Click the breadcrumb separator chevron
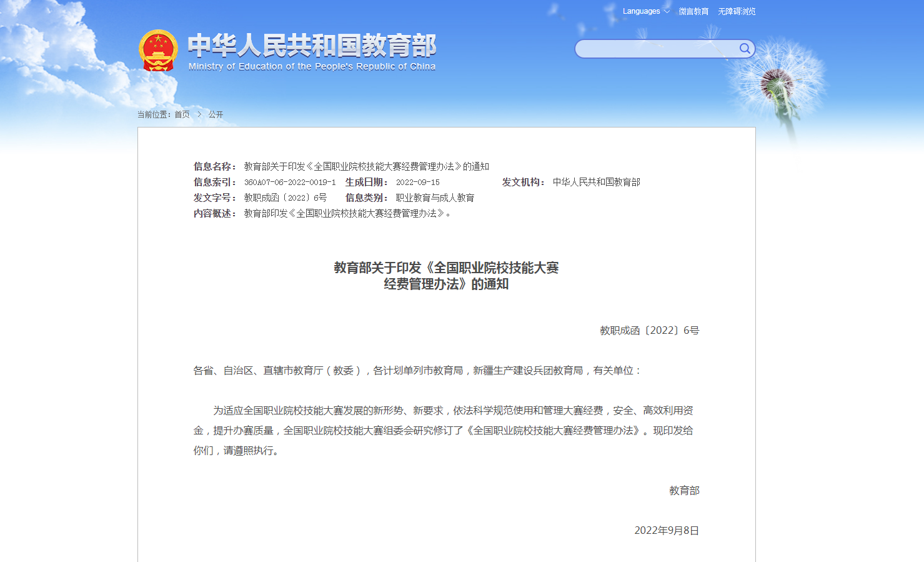The image size is (924, 562). click(199, 114)
